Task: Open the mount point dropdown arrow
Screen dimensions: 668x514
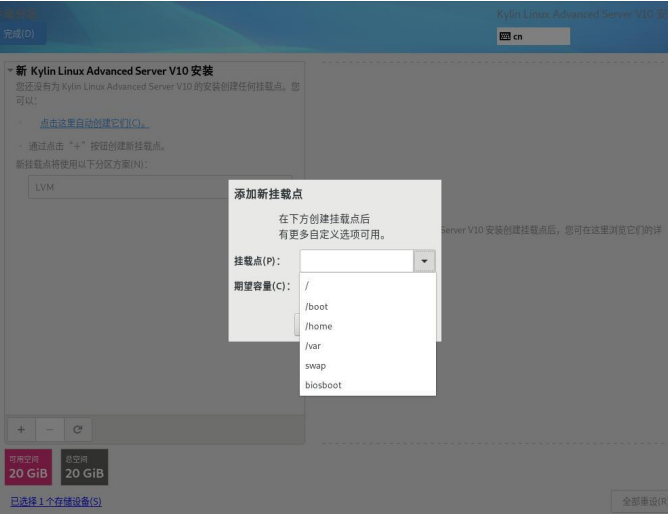Action: 424,261
